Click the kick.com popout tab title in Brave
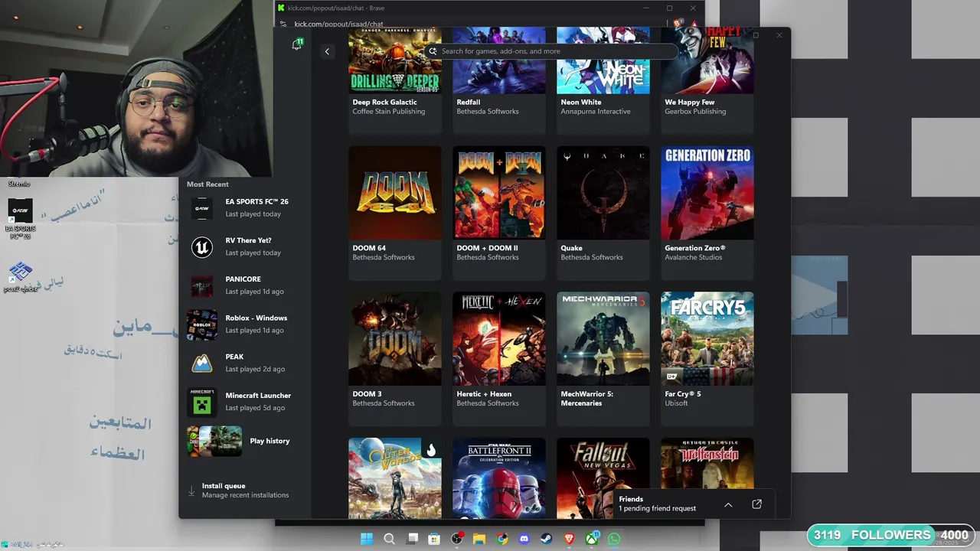Screen dimensions: 980x551 click(x=335, y=8)
